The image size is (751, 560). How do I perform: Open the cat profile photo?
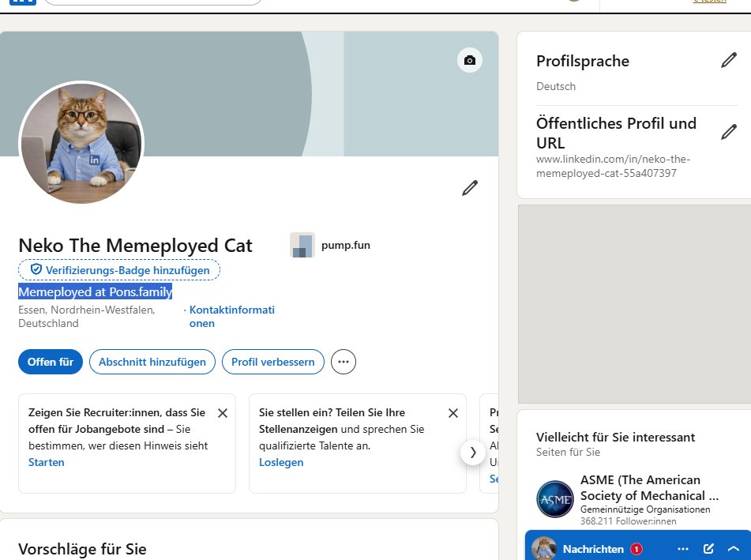pos(81,143)
